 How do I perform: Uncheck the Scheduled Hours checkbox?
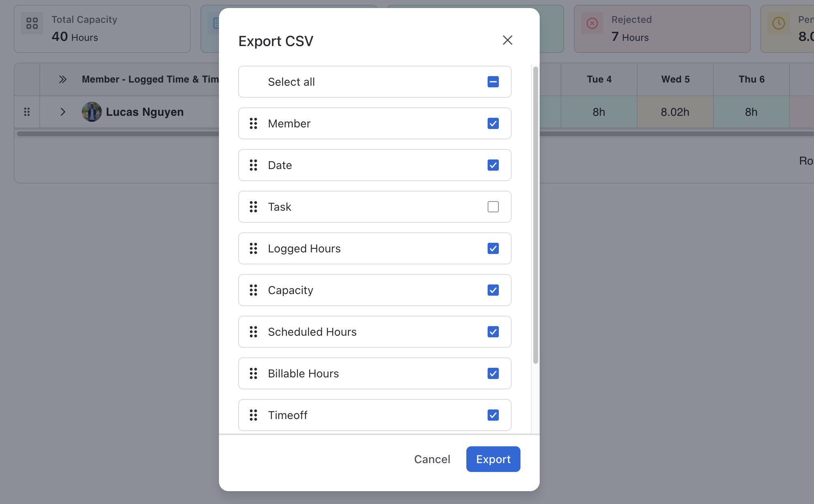493,332
